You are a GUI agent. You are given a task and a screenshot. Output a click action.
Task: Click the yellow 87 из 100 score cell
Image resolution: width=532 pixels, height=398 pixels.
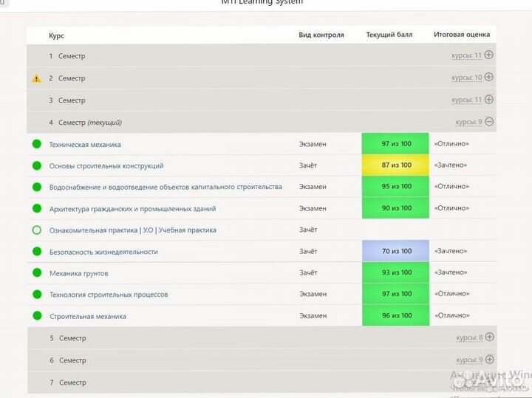click(x=395, y=165)
